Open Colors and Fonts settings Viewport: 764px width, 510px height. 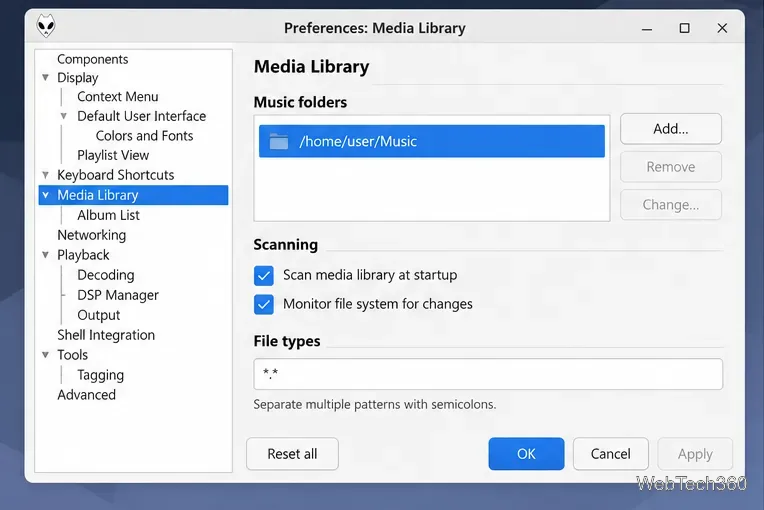click(144, 135)
